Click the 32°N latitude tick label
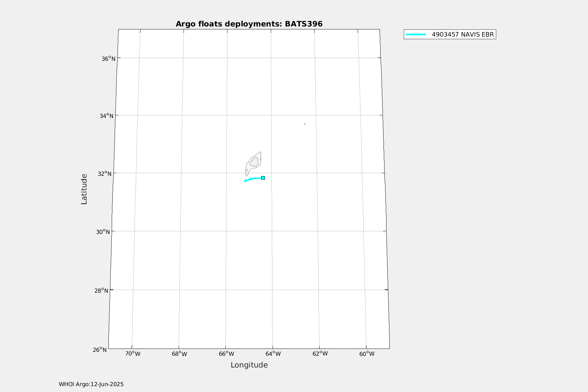588x392 pixels. point(104,173)
